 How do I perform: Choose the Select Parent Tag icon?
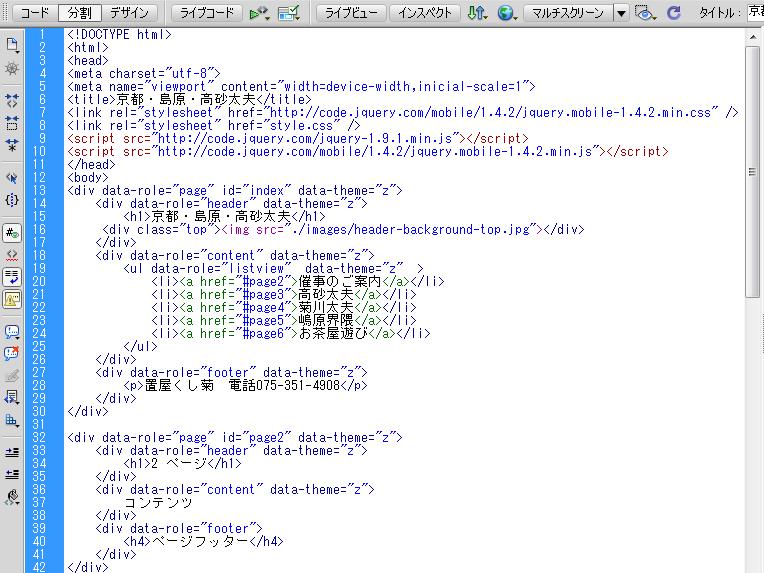point(12,178)
